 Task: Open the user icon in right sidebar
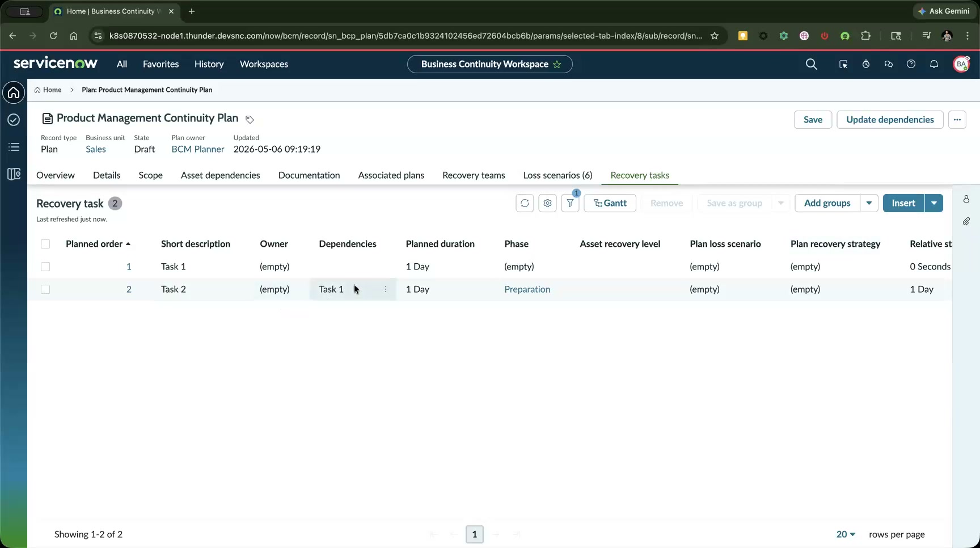tap(966, 199)
